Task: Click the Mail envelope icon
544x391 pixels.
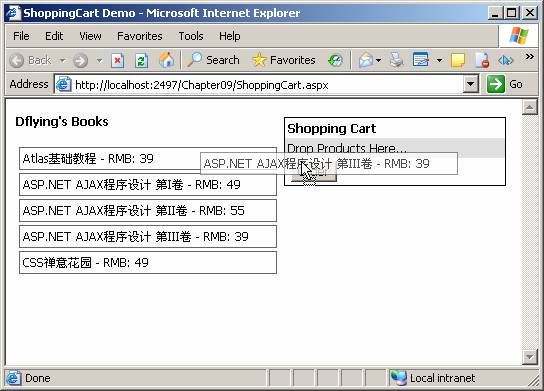Action: point(366,60)
